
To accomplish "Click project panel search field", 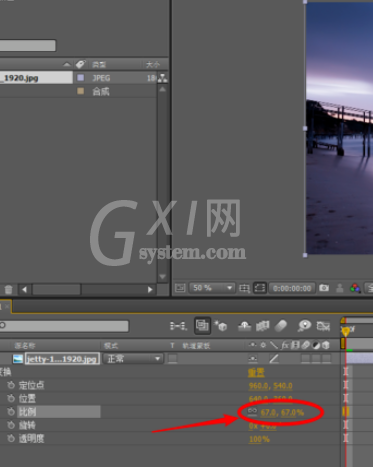I will 28,45.
